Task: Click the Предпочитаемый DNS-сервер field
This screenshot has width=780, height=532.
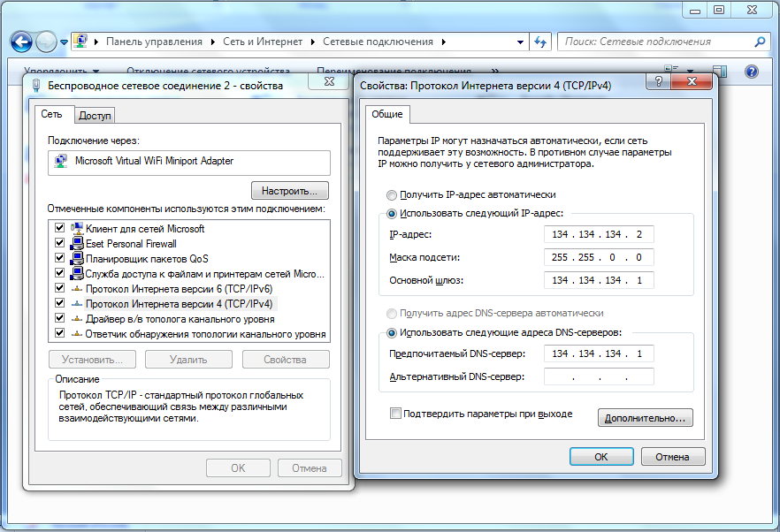Action: tap(599, 353)
